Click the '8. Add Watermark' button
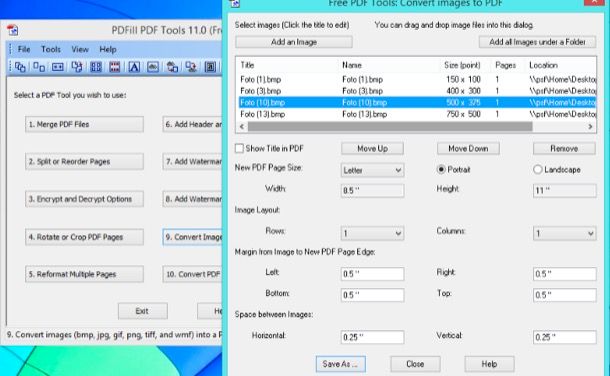The image size is (610, 376). tap(192, 199)
